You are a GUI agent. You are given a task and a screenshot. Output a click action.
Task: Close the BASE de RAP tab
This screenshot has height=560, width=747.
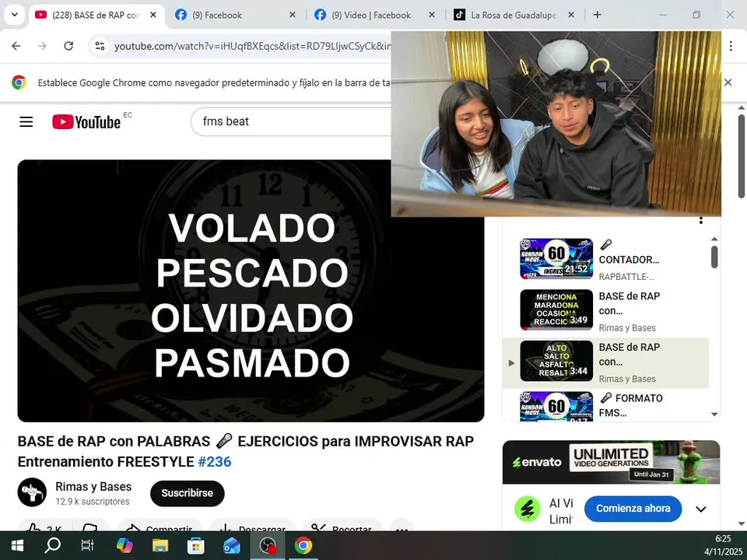(x=153, y=15)
